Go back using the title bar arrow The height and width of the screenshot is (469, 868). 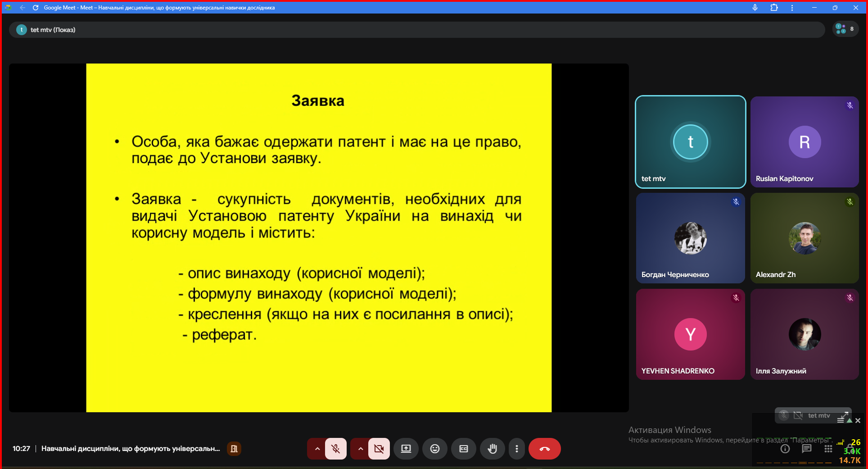23,8
